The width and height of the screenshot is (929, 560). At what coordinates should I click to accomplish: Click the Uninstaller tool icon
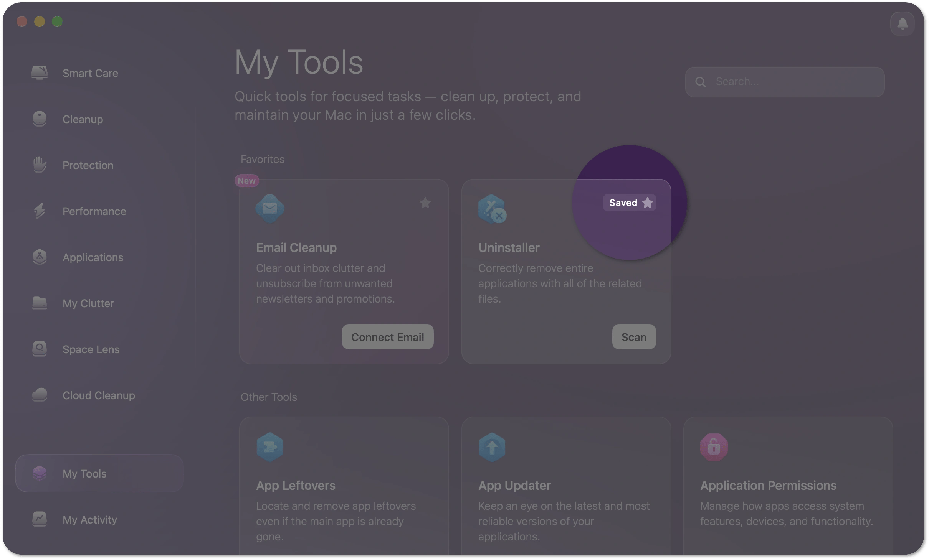(492, 209)
